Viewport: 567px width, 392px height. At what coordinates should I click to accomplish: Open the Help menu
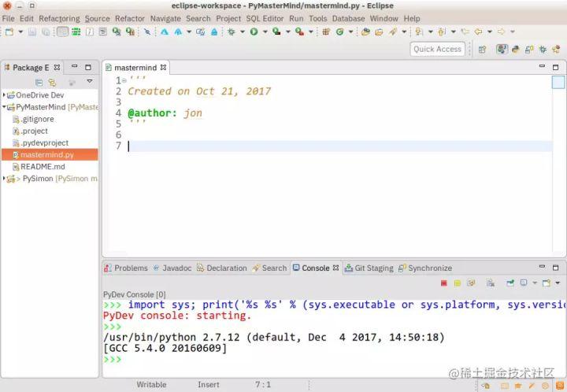[x=412, y=18]
